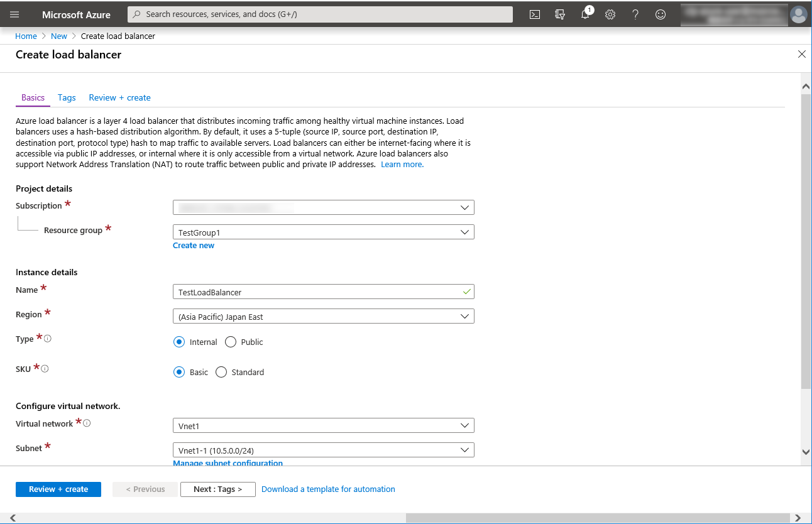
Task: Open the portal Settings gear
Action: point(610,14)
